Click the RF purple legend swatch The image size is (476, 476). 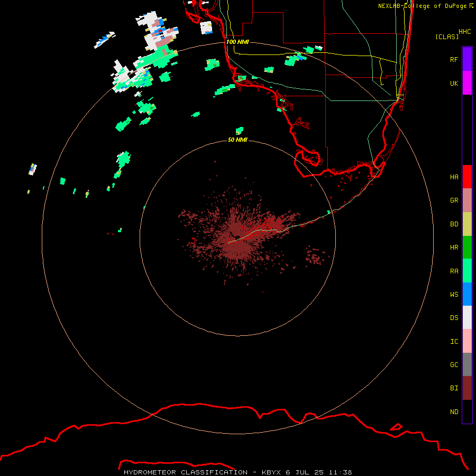coord(467,59)
